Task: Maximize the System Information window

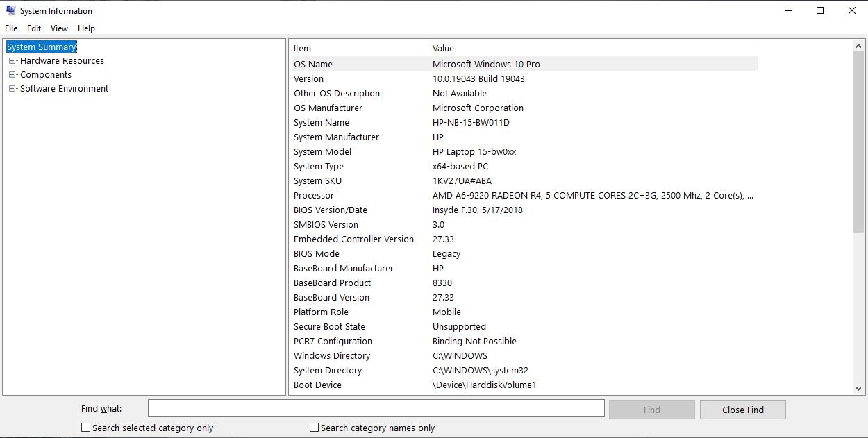Action: pos(820,11)
